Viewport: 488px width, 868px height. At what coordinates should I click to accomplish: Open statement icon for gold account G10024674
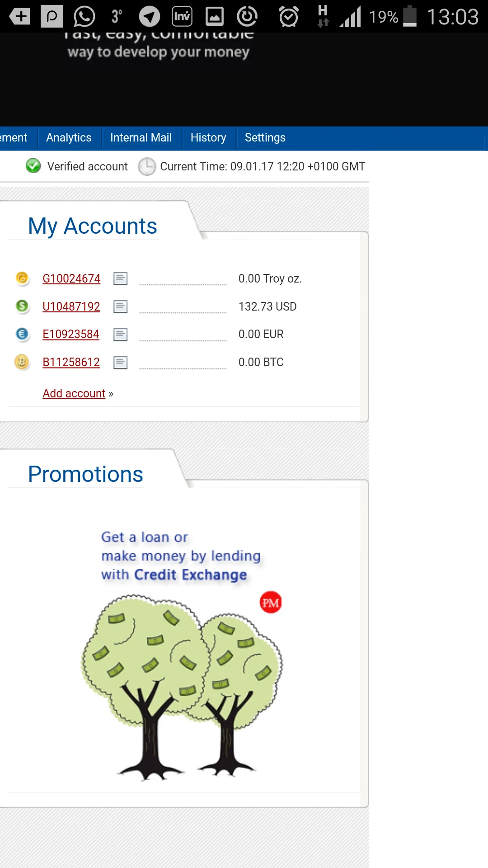click(x=120, y=278)
